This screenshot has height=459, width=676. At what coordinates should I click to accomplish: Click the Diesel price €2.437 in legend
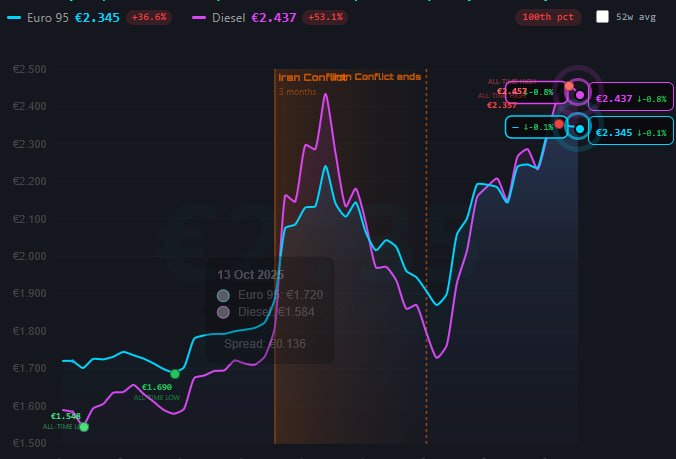pyautogui.click(x=274, y=18)
